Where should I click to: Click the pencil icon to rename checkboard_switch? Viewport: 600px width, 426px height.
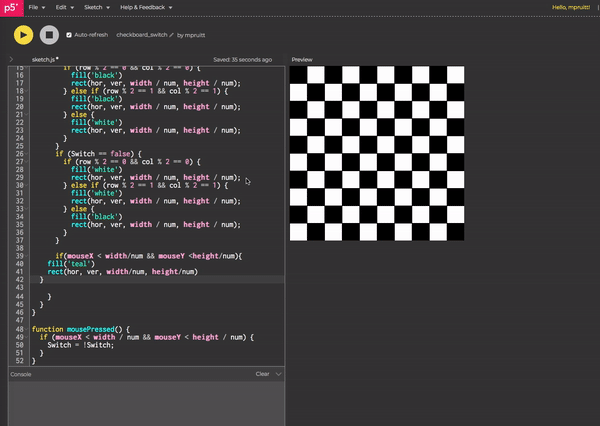tap(171, 35)
